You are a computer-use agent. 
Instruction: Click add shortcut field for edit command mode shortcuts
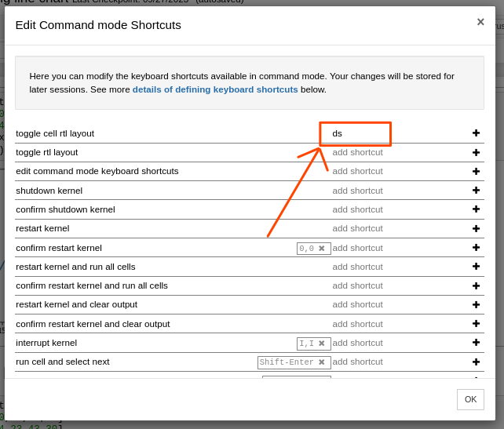pos(358,171)
